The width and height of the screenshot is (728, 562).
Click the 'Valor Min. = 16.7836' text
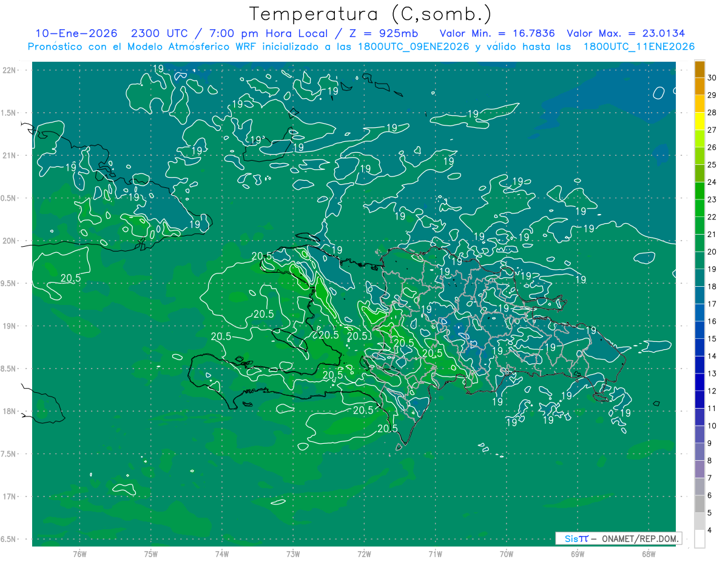point(496,33)
